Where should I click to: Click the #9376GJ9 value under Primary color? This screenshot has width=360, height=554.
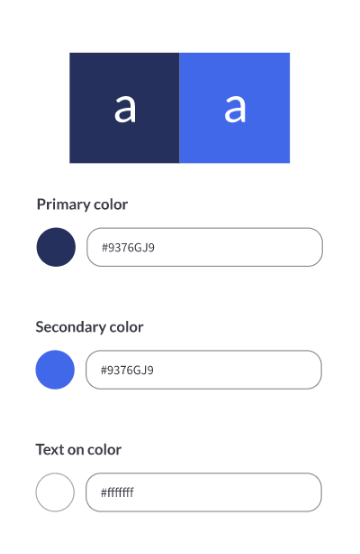click(128, 247)
